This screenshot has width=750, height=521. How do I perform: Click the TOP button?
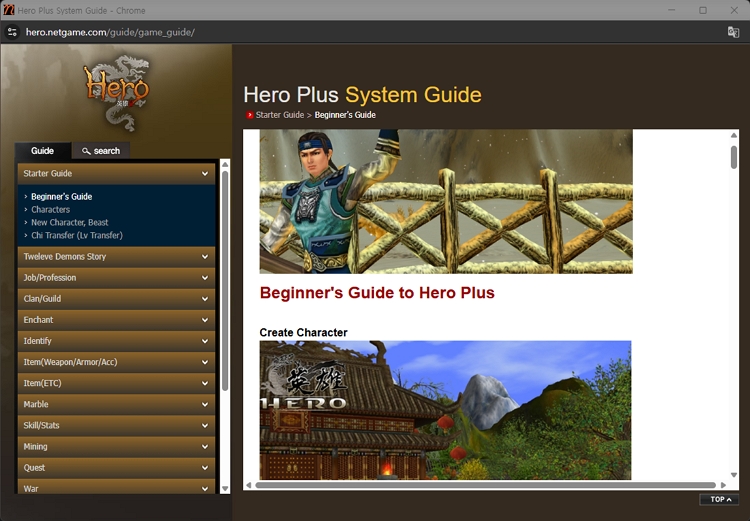point(719,499)
